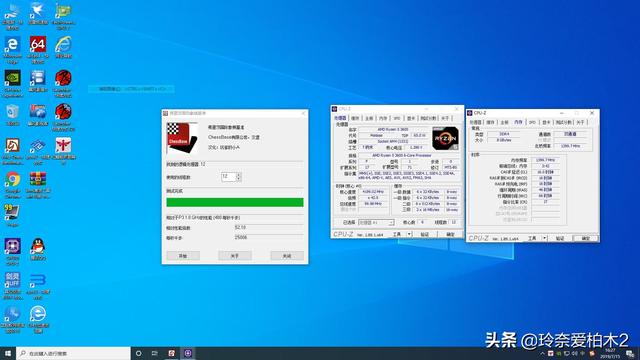Show hidden system tray icons chevron
This screenshot has height=360, width=640.
pyautogui.click(x=543, y=353)
